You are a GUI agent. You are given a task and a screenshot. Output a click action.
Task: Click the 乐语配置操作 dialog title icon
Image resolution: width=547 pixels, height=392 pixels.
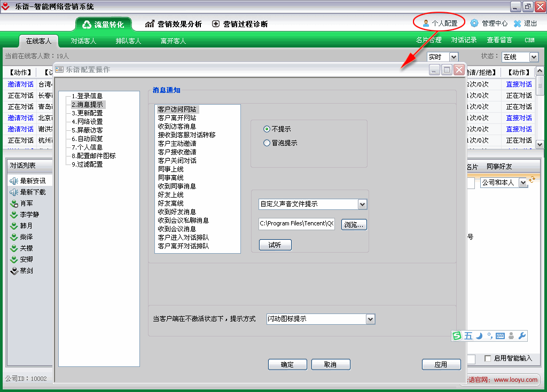click(59, 69)
